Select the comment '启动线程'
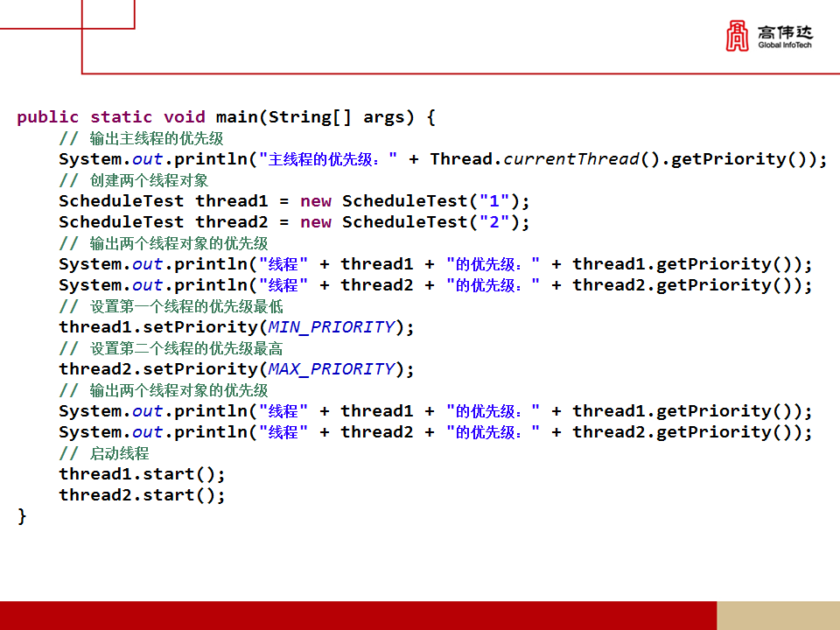The height and width of the screenshot is (630, 840). [x=119, y=453]
